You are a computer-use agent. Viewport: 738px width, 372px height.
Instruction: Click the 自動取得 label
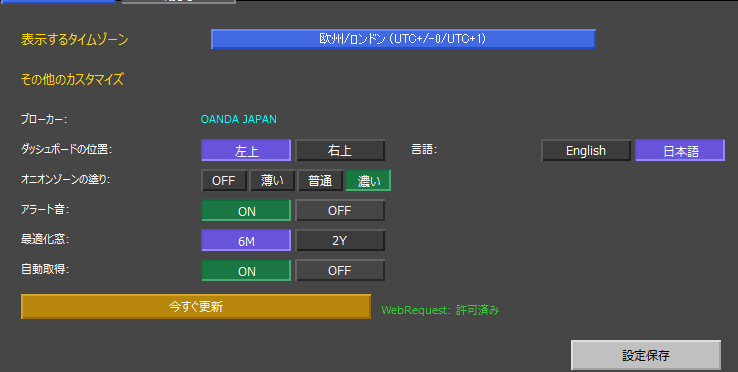[x=45, y=269]
